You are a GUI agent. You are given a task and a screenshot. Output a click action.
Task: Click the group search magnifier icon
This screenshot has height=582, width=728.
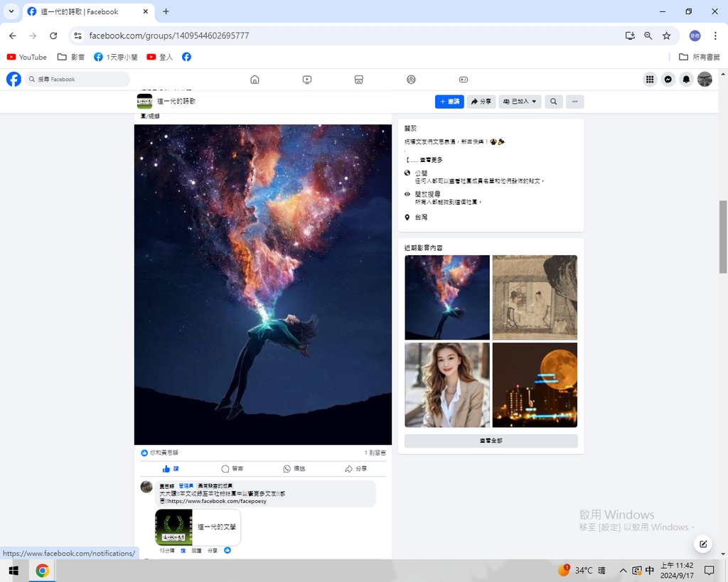click(x=553, y=102)
